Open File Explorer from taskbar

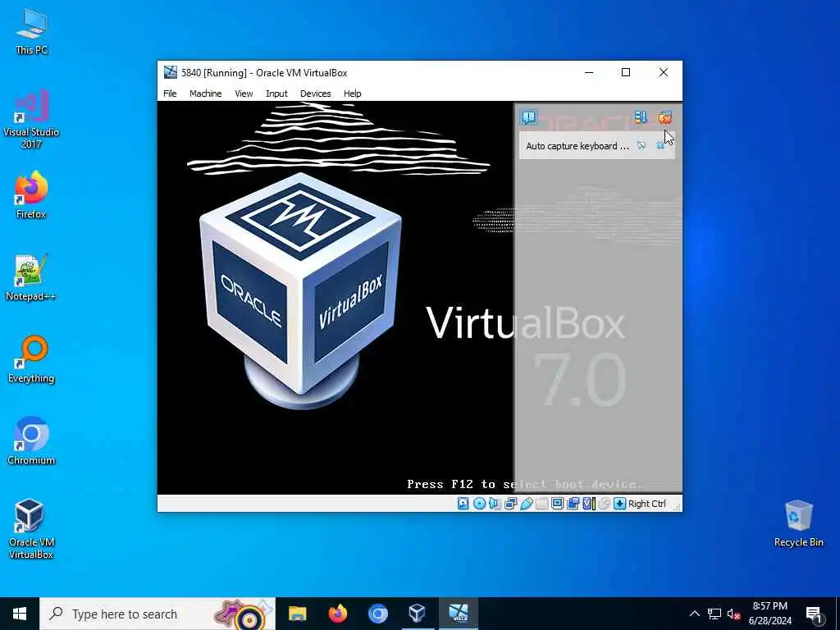pos(297,614)
